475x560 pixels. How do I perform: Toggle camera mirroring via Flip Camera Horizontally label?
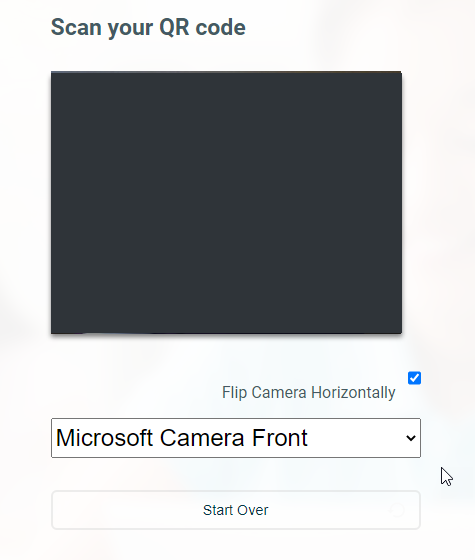[309, 392]
